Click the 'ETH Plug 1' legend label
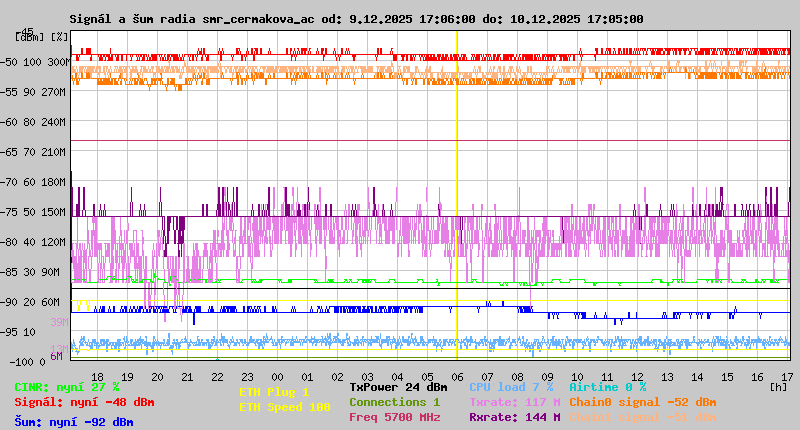The image size is (800, 430). (274, 392)
